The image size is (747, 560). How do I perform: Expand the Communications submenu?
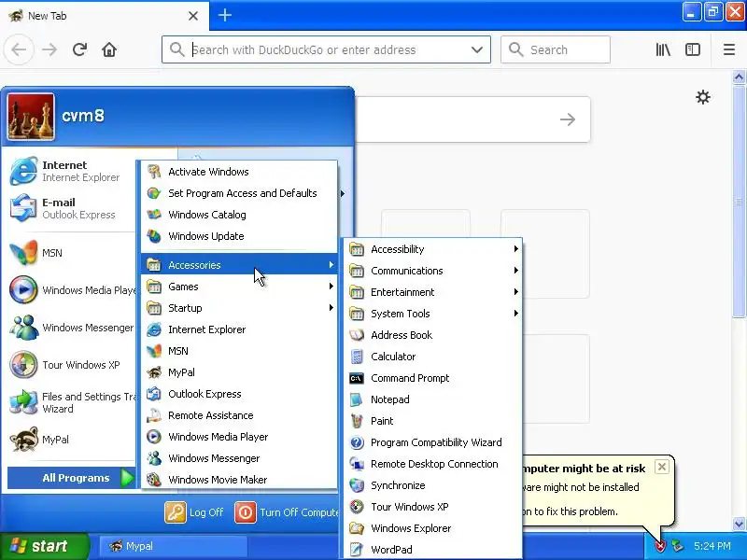click(432, 271)
